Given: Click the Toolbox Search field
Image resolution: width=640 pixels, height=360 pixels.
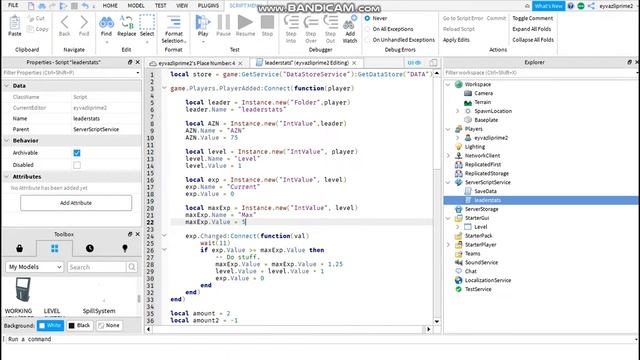Looking at the screenshot, I should coord(97,267).
